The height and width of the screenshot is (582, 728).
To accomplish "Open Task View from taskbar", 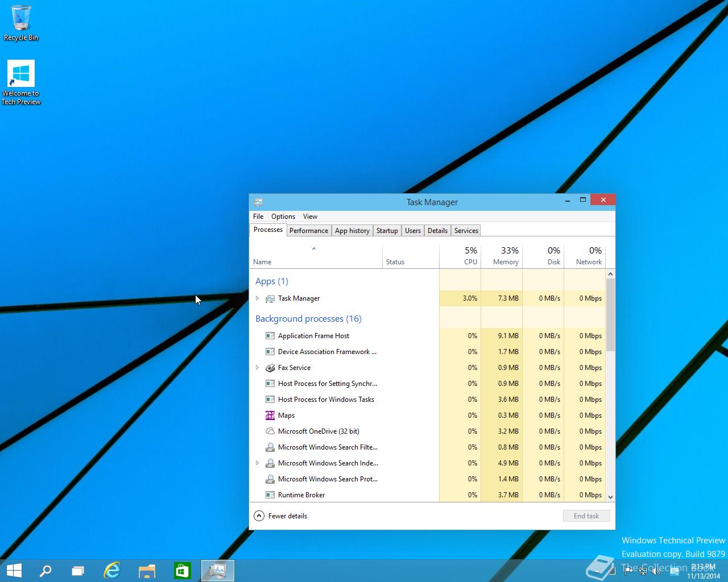I will [78, 570].
